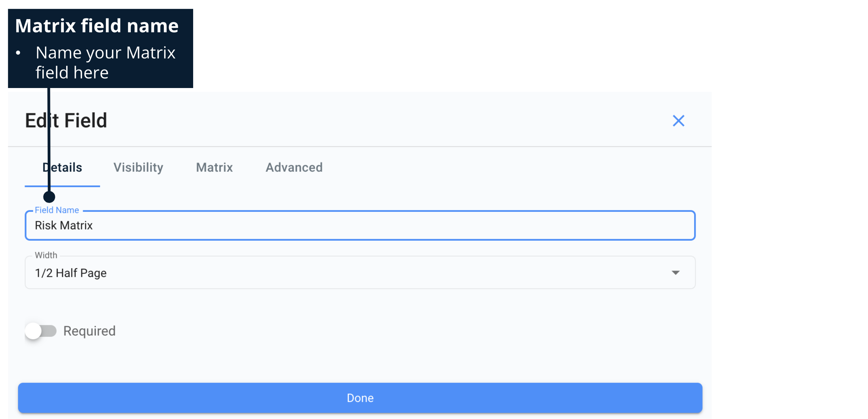
Task: Select the "1/2 Half Page" value
Action: (x=71, y=273)
